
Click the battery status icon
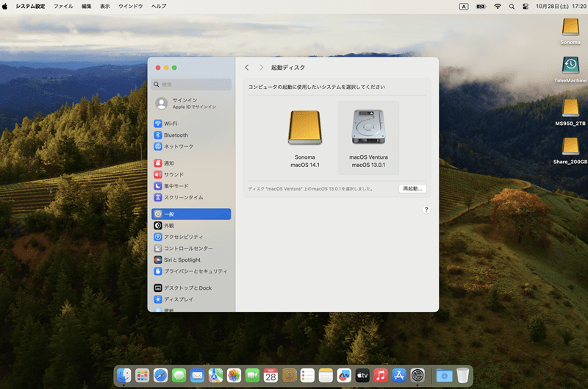[x=481, y=7]
